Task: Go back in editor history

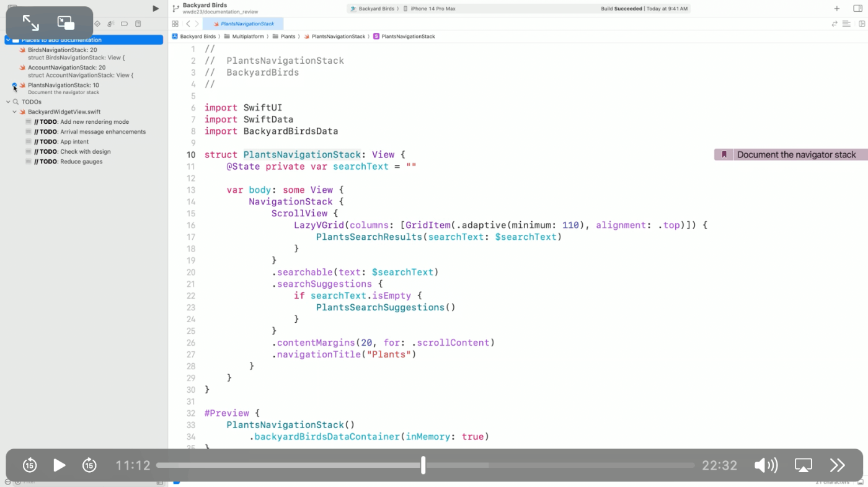Action: point(188,24)
